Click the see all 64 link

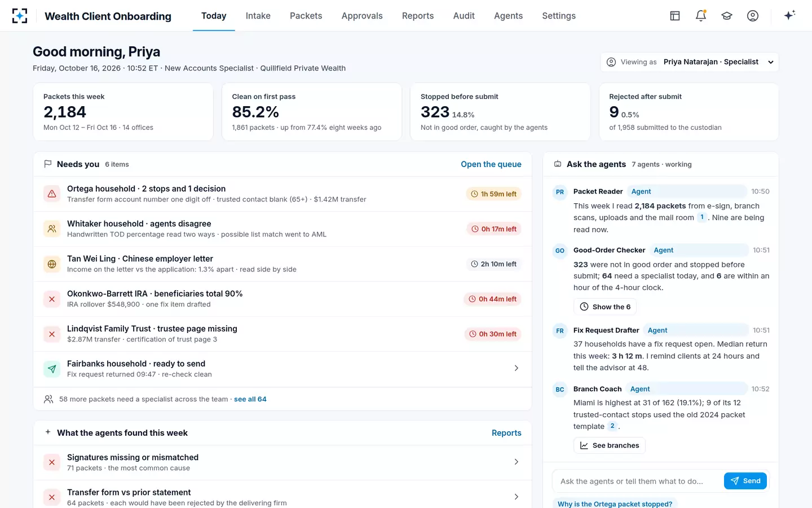point(250,399)
